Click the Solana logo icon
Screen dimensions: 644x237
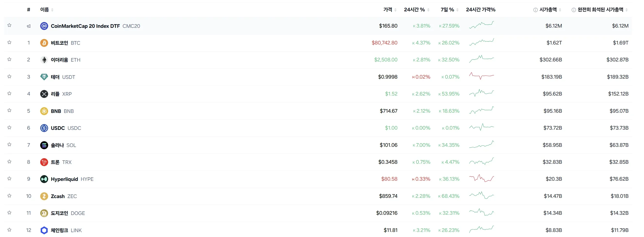44,145
